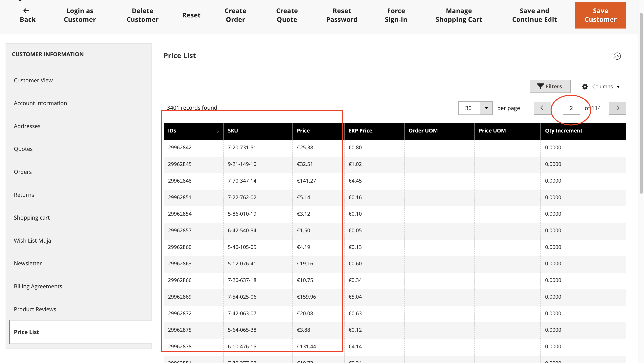Click Create Order

pyautogui.click(x=235, y=15)
